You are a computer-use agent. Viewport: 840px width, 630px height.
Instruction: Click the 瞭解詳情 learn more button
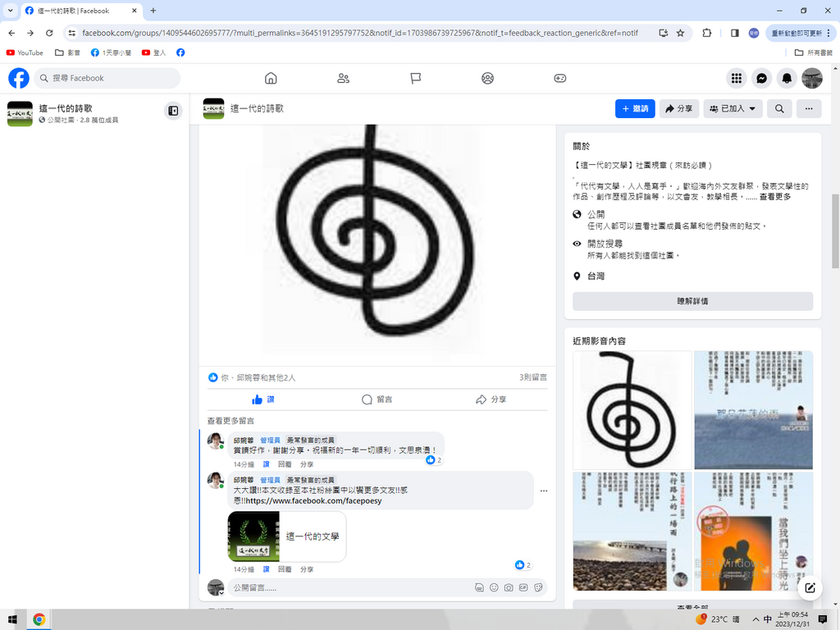(x=692, y=301)
